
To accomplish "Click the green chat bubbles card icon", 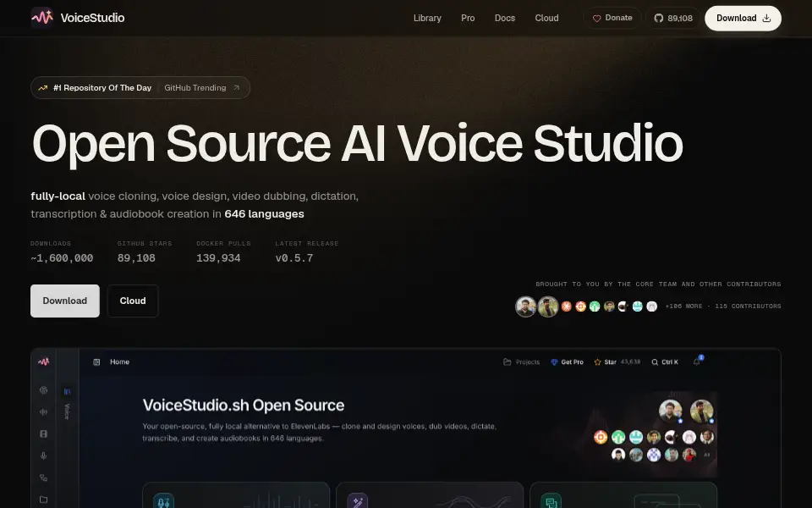I will tap(551, 501).
